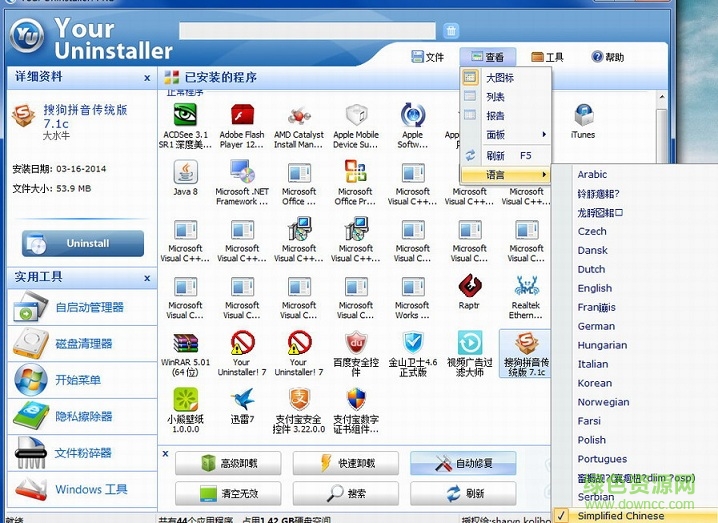Viewport: 718px width, 523px height.
Task: Switch language to Dutch
Action: pos(591,269)
